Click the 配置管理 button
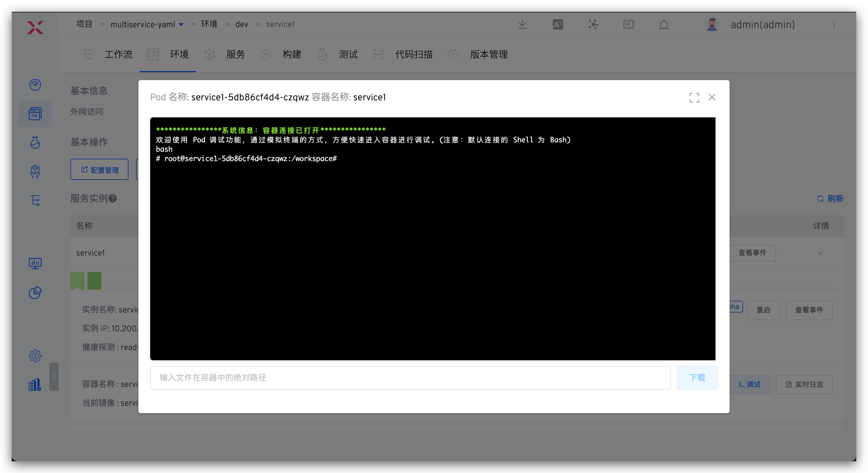The height and width of the screenshot is (473, 868). (x=99, y=170)
